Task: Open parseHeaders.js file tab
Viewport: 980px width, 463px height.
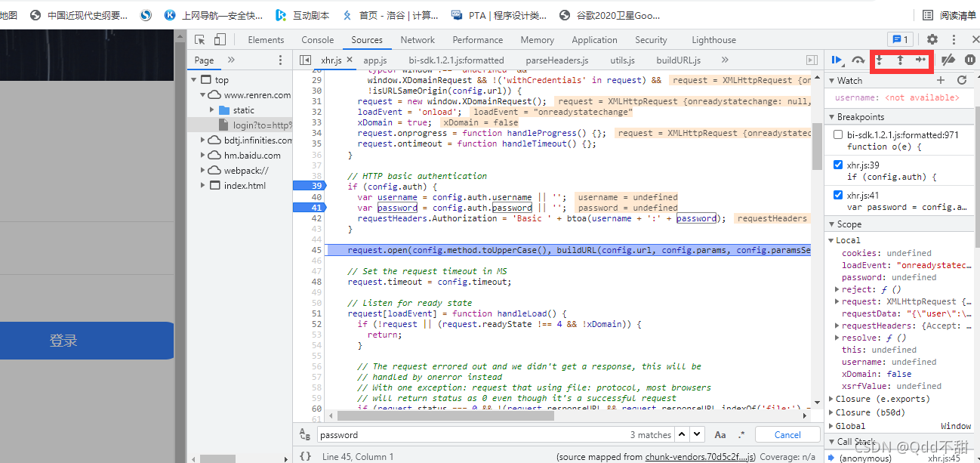Action: [557, 60]
